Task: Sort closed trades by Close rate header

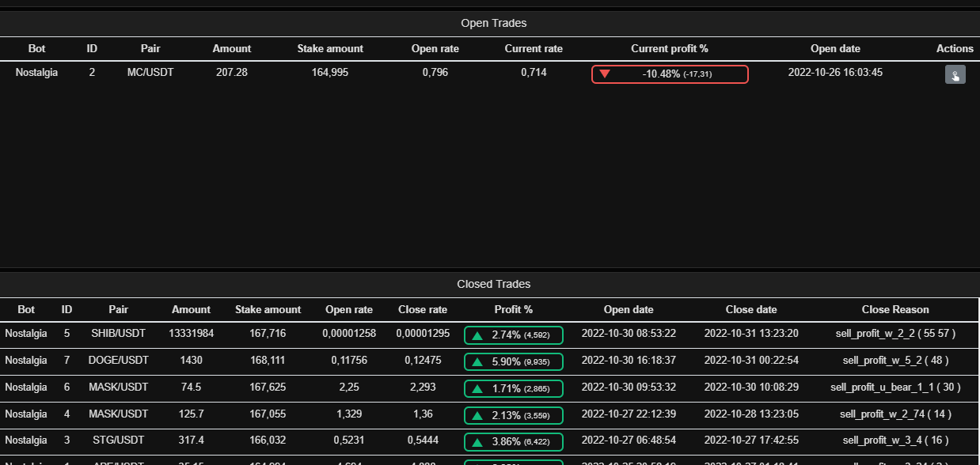Action: coord(422,309)
